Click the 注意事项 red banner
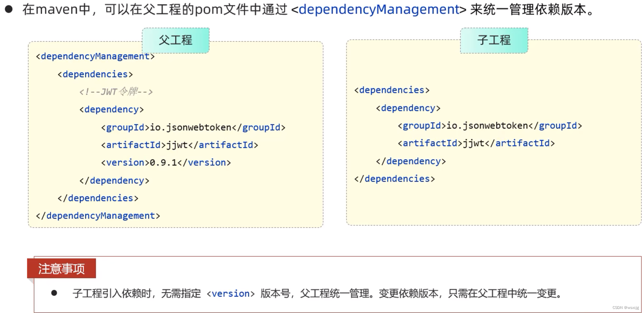This screenshot has width=644, height=313. [61, 268]
